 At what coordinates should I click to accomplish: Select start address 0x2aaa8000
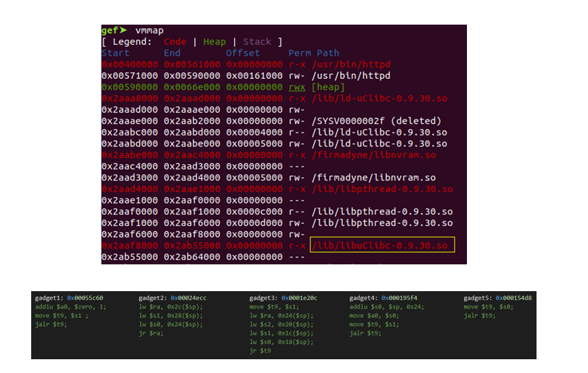pyautogui.click(x=129, y=99)
